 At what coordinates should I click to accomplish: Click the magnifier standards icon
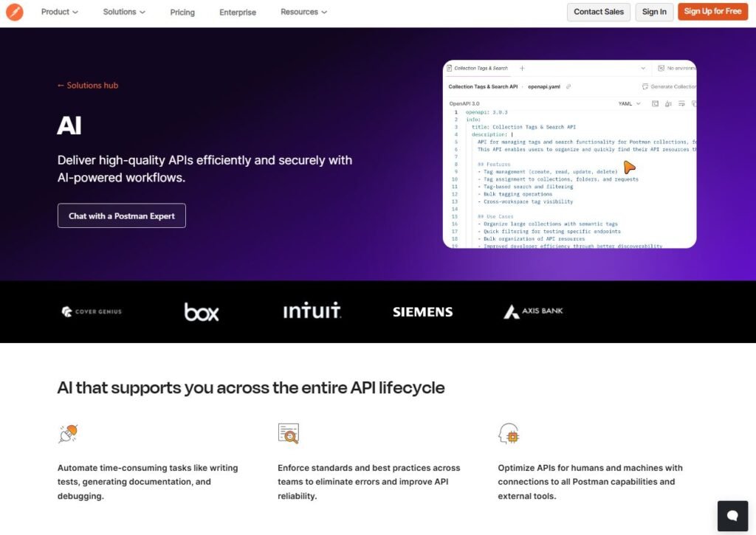tap(288, 433)
